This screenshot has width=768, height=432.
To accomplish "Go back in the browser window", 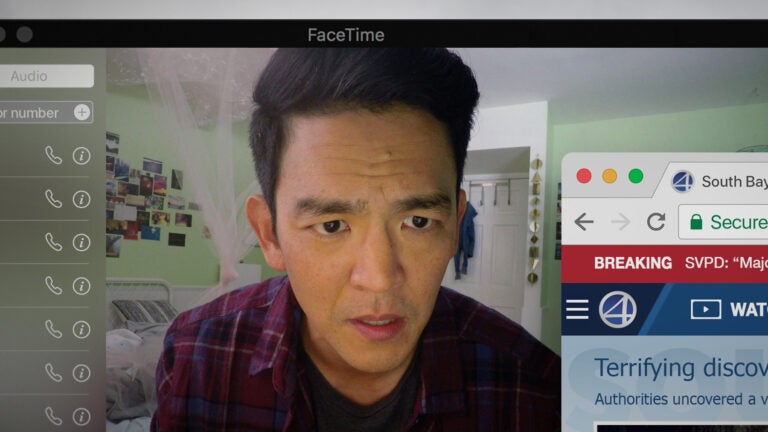I will coord(584,222).
